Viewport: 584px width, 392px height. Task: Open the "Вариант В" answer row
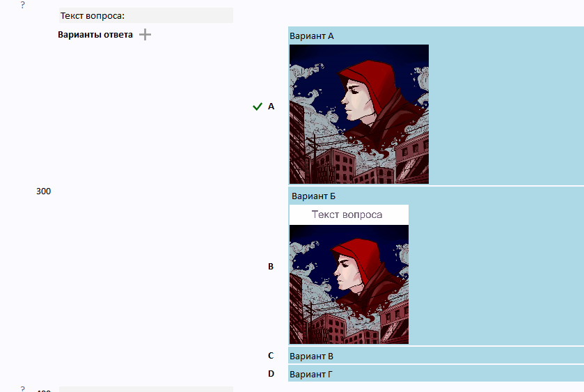[x=436, y=356]
